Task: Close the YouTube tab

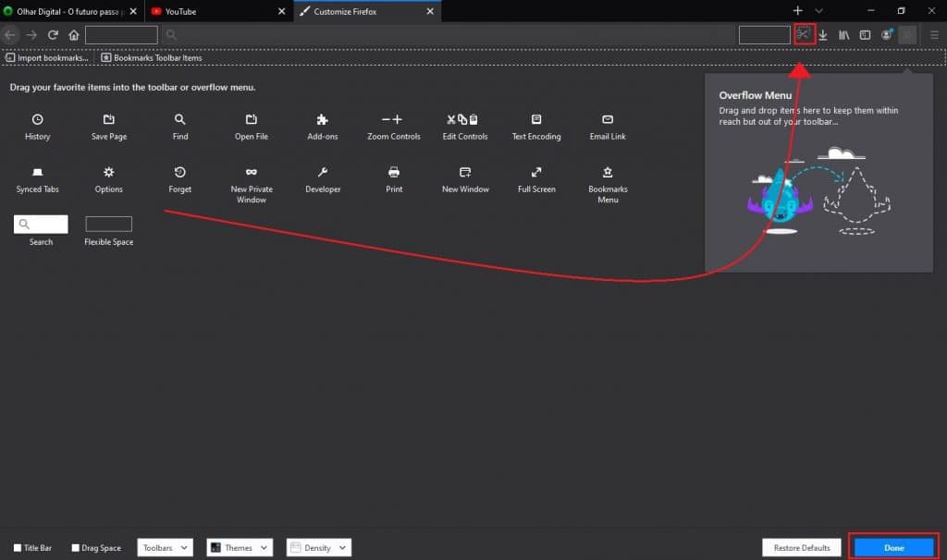Action: pyautogui.click(x=281, y=11)
